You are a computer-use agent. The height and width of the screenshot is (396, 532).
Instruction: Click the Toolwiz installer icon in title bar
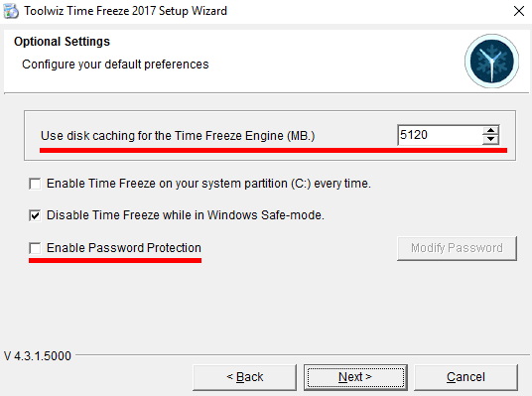pyautogui.click(x=11, y=11)
